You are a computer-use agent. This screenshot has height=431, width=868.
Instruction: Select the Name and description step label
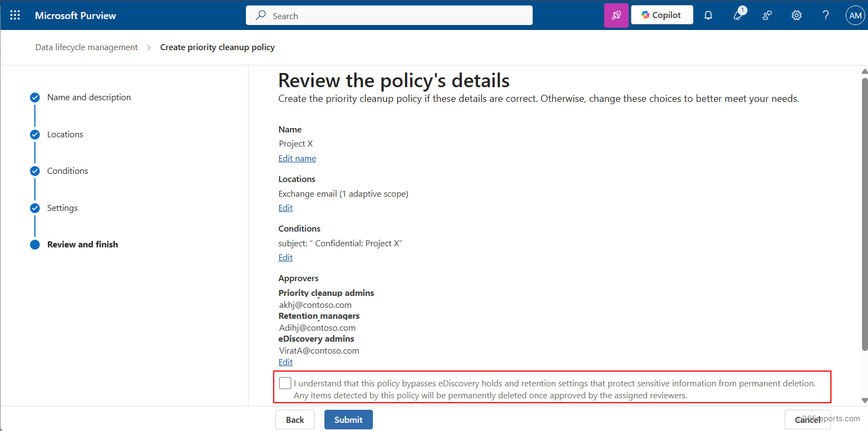pyautogui.click(x=89, y=98)
